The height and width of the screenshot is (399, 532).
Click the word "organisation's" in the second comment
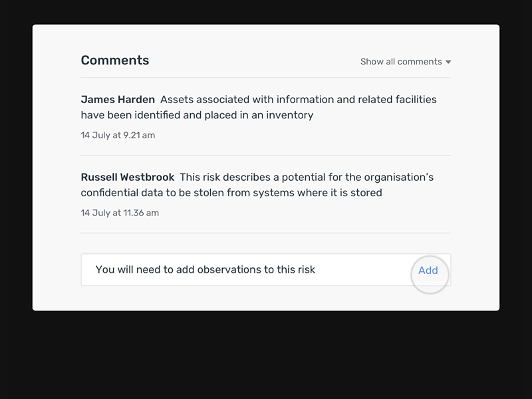coord(397,178)
